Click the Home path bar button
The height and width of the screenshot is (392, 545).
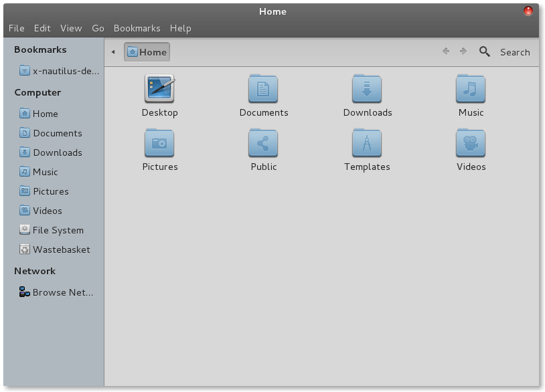(147, 52)
